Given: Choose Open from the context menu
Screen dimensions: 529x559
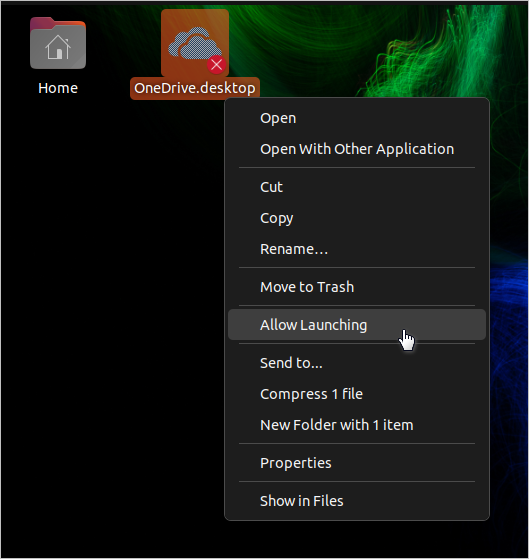Looking at the screenshot, I should (x=357, y=118).
